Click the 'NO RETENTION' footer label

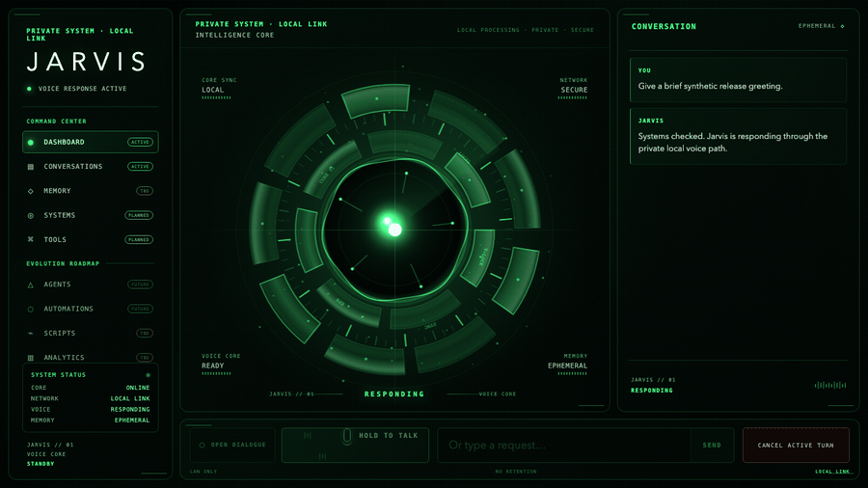point(516,472)
